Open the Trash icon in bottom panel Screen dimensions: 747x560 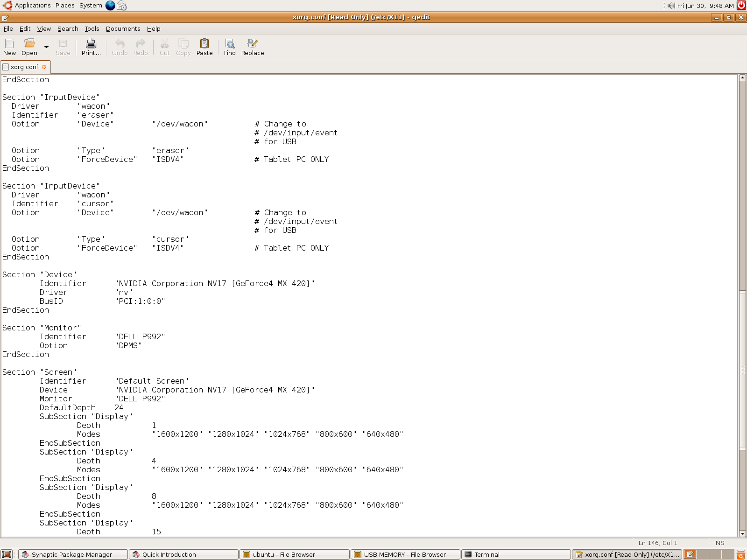pos(741,554)
